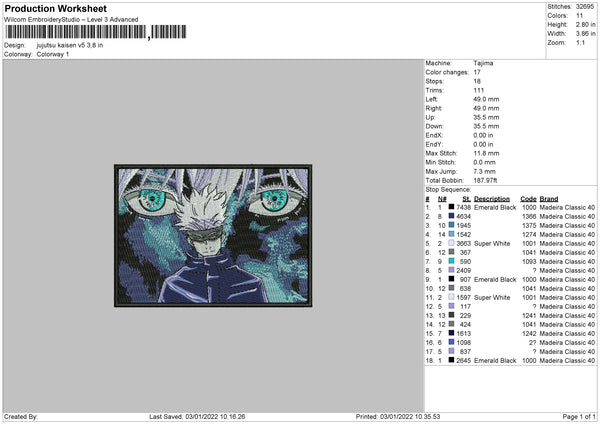
Task: Select the 'Production Worksheet' heading
Action: coord(55,8)
